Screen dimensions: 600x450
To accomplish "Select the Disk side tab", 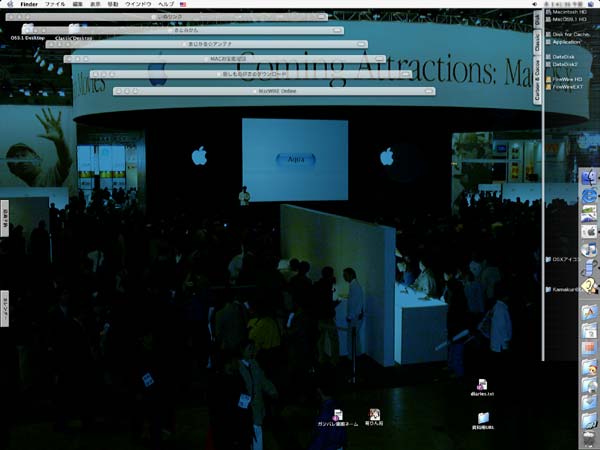I will pos(537,18).
